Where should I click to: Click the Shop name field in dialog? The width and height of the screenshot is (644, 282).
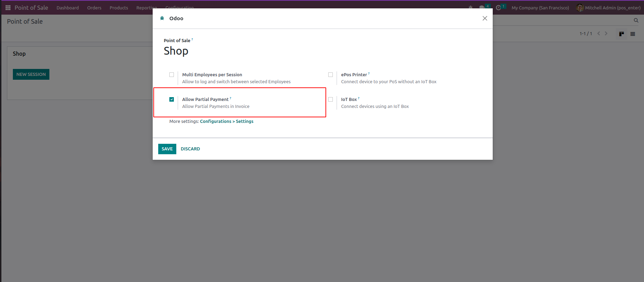(176, 51)
